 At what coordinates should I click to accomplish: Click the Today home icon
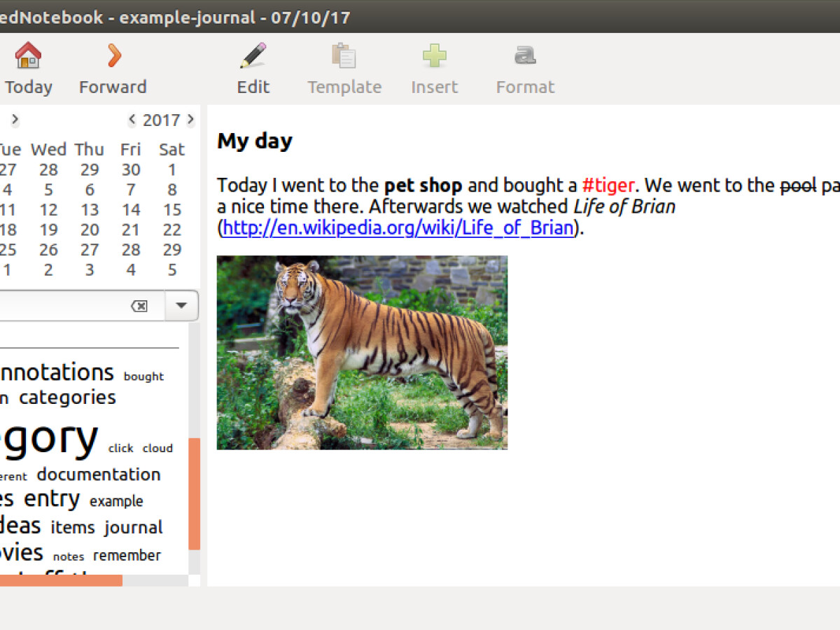point(28,55)
